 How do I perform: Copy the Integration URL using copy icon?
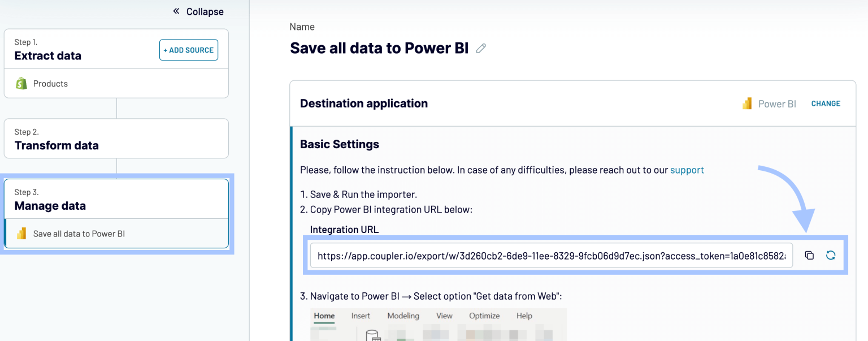[809, 255]
